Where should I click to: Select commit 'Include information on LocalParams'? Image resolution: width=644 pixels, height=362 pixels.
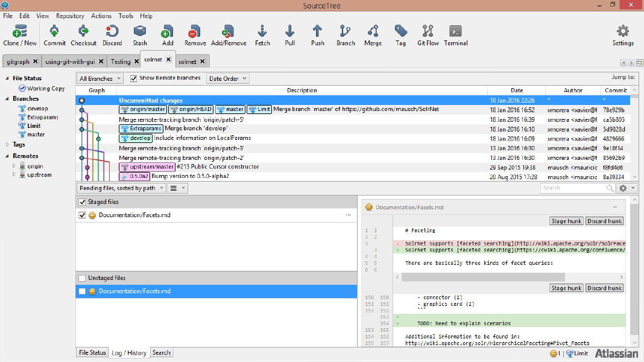[x=353, y=139]
